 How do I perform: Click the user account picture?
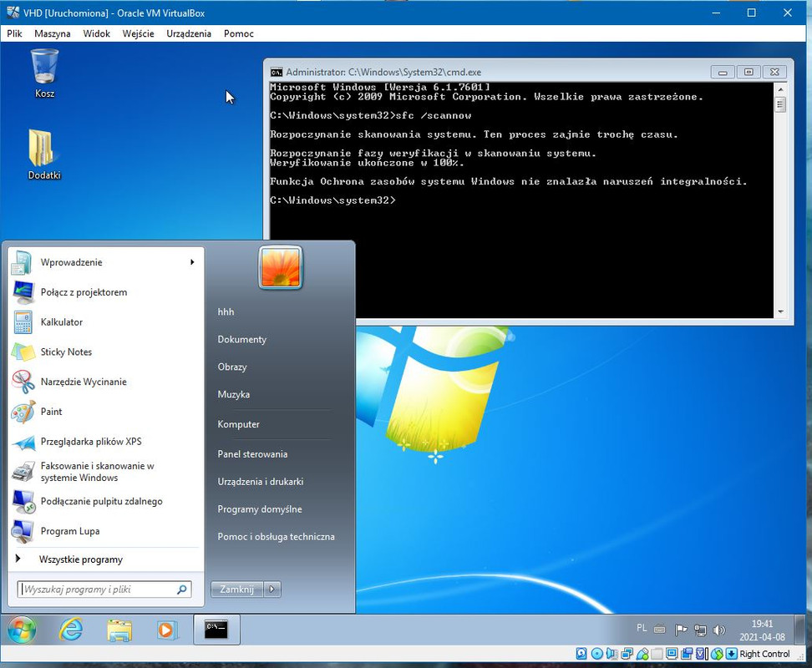pyautogui.click(x=280, y=267)
